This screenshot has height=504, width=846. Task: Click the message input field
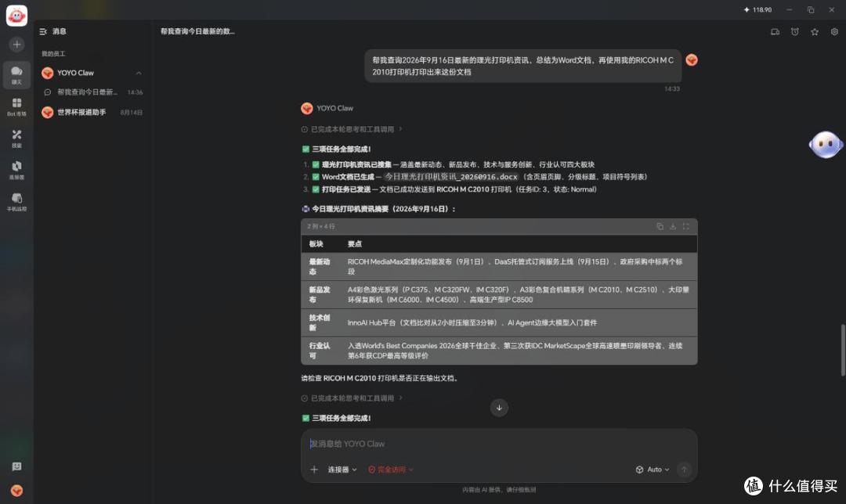click(x=499, y=444)
